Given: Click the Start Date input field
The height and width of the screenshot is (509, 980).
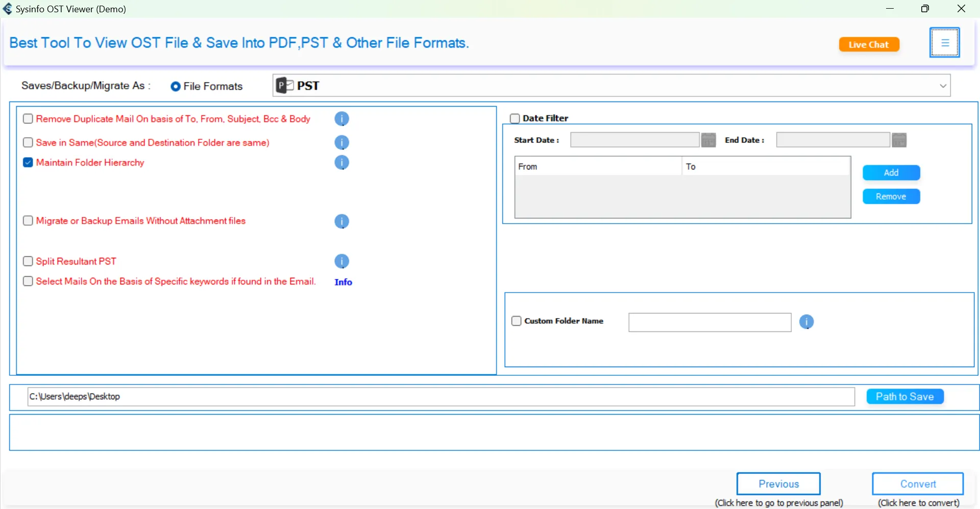Looking at the screenshot, I should [x=634, y=140].
